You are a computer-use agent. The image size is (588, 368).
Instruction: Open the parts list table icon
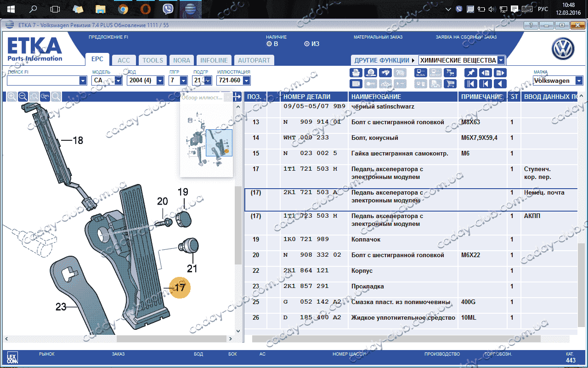(356, 84)
